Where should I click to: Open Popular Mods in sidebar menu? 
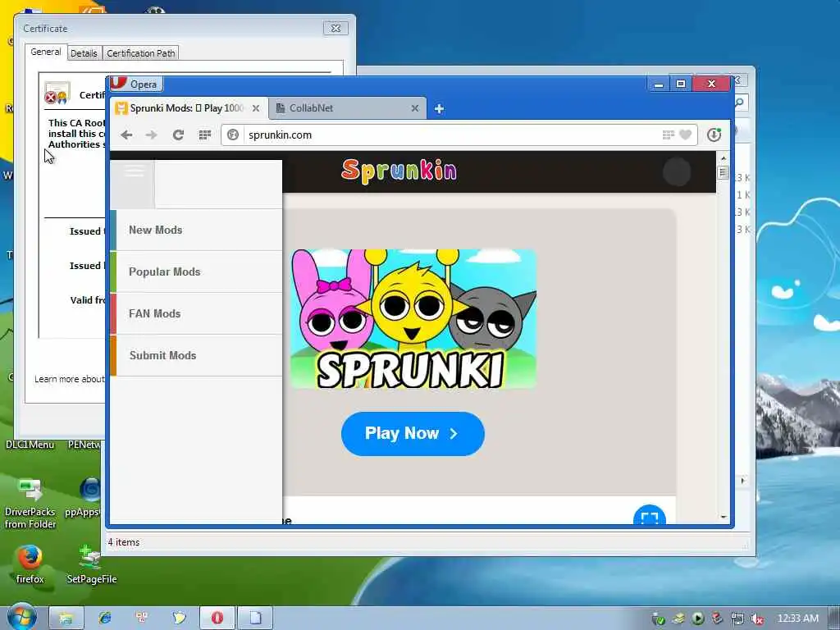(x=196, y=272)
